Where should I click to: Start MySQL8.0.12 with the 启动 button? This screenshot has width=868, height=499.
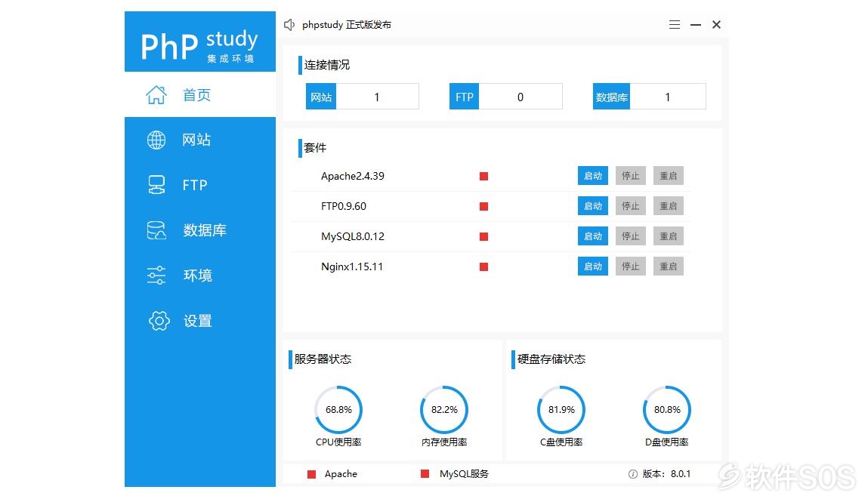593,236
